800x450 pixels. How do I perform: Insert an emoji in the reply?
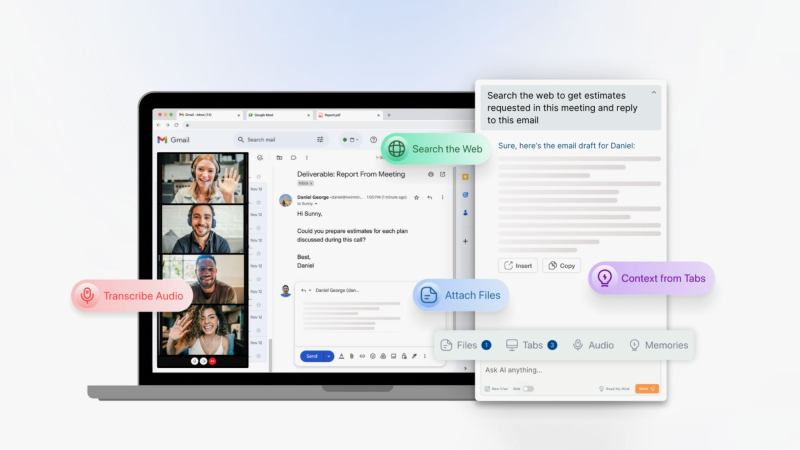point(372,356)
